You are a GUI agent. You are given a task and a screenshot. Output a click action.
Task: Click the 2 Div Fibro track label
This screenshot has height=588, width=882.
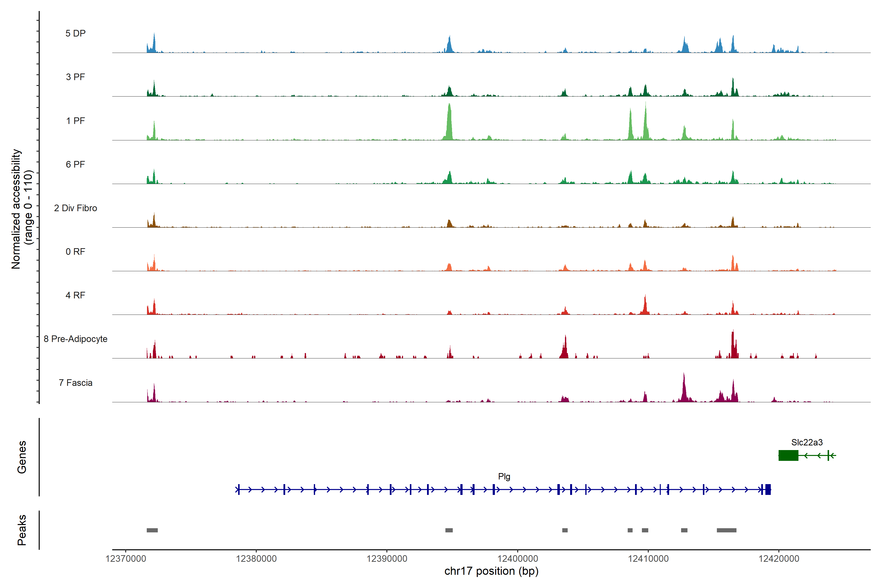[x=75, y=208]
